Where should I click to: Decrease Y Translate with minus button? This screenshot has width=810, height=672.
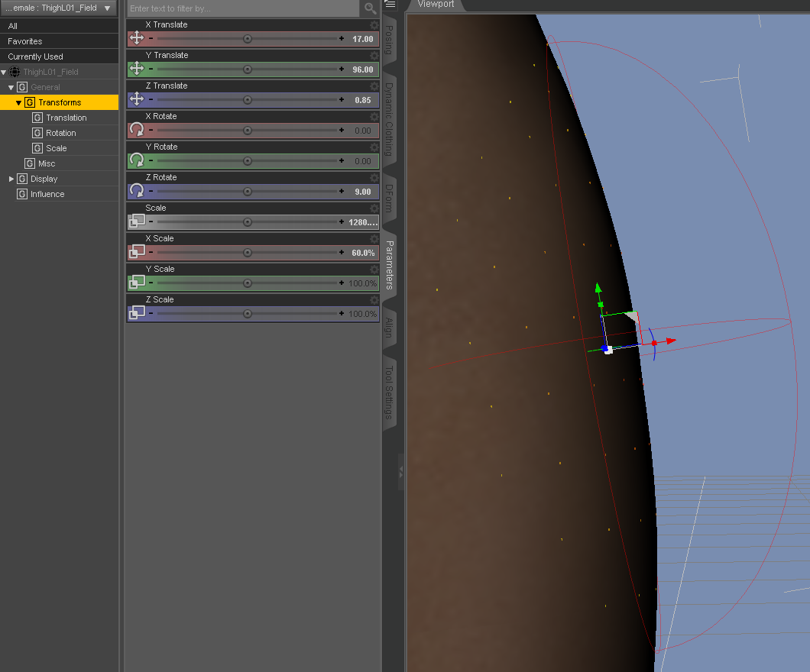151,69
